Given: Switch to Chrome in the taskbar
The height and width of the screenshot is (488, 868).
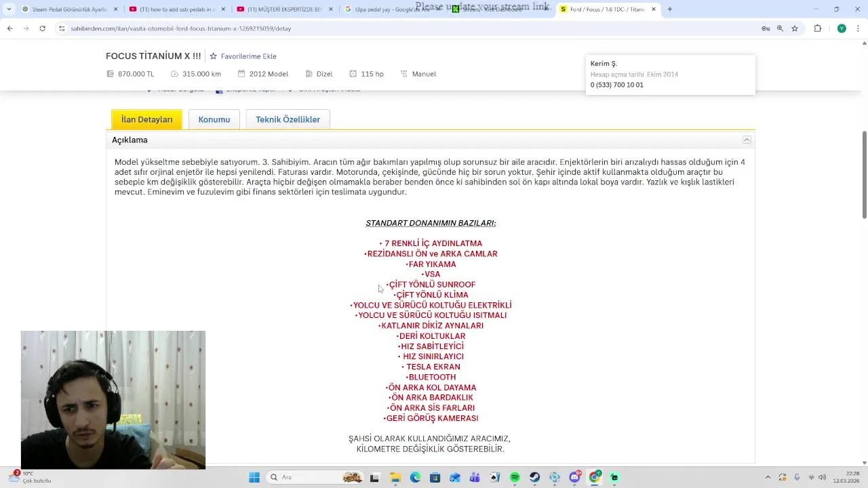Looking at the screenshot, I should coord(595,477).
